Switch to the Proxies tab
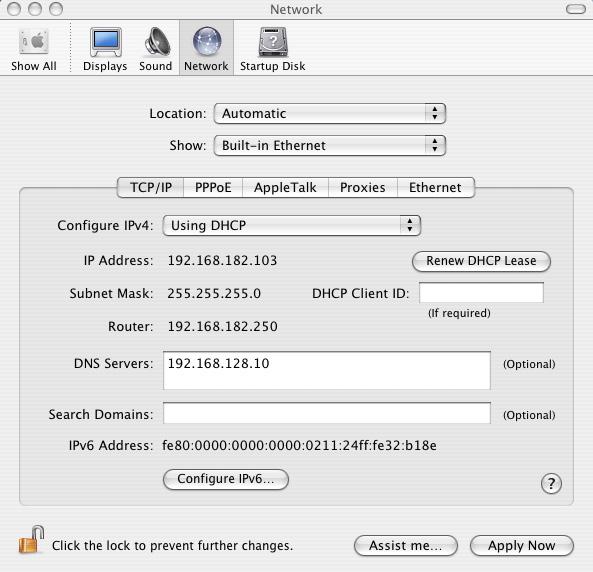Image resolution: width=593 pixels, height=572 pixels. click(363, 188)
